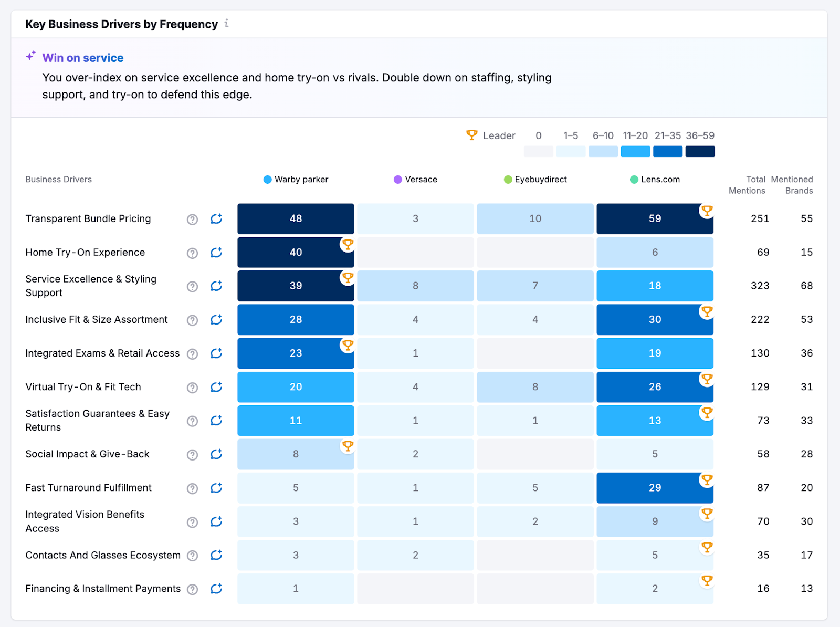This screenshot has width=840, height=627.
Task: Click refresh icon for Fast Turnaround Fulfillment
Action: [x=216, y=488]
